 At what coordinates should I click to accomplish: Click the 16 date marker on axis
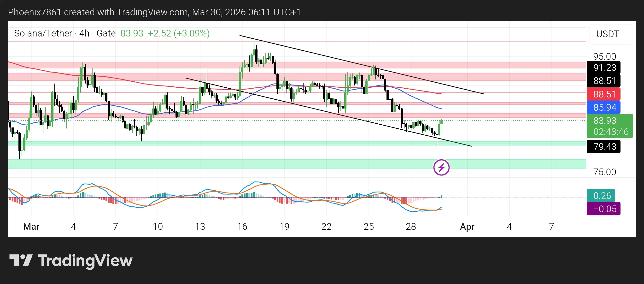[x=242, y=226]
